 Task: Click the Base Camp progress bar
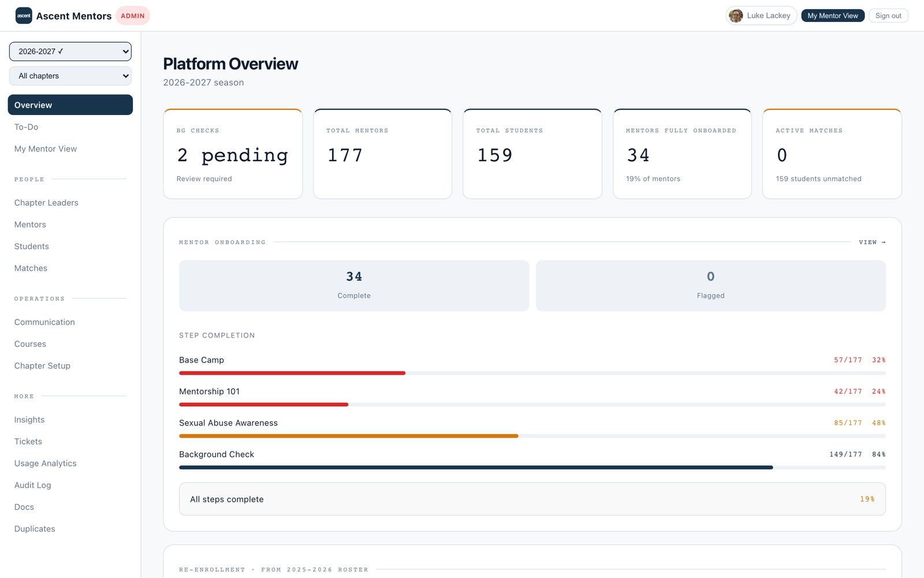click(532, 373)
